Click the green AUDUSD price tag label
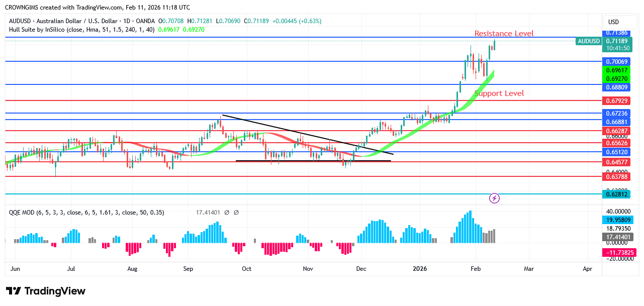The height and width of the screenshot is (306, 644). tap(589, 41)
